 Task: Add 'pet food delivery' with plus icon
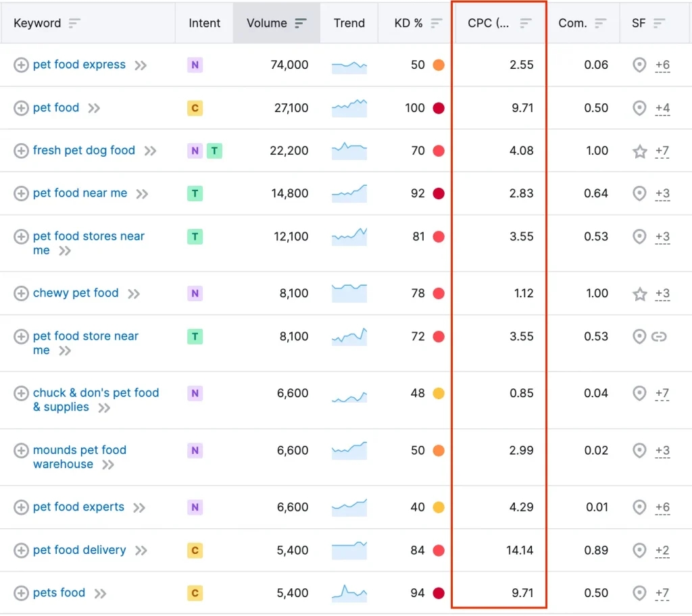(x=21, y=550)
